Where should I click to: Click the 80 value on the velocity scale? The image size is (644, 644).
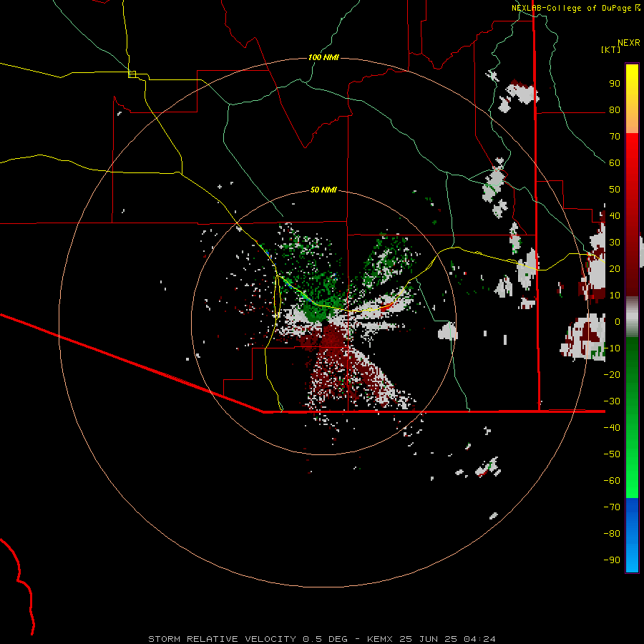(615, 109)
